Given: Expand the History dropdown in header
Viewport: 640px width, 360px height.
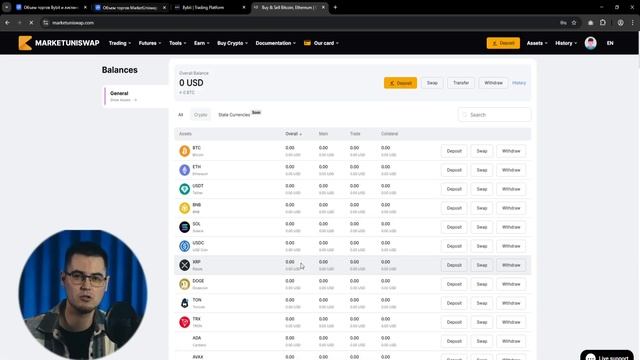Looking at the screenshot, I should click(566, 43).
